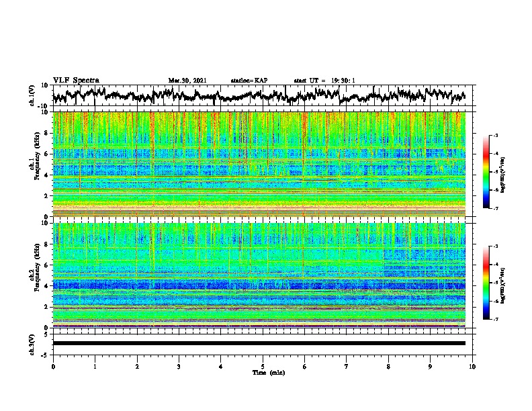
Task: Click the "start UT = 19:30: 1" text
Action: (x=324, y=81)
